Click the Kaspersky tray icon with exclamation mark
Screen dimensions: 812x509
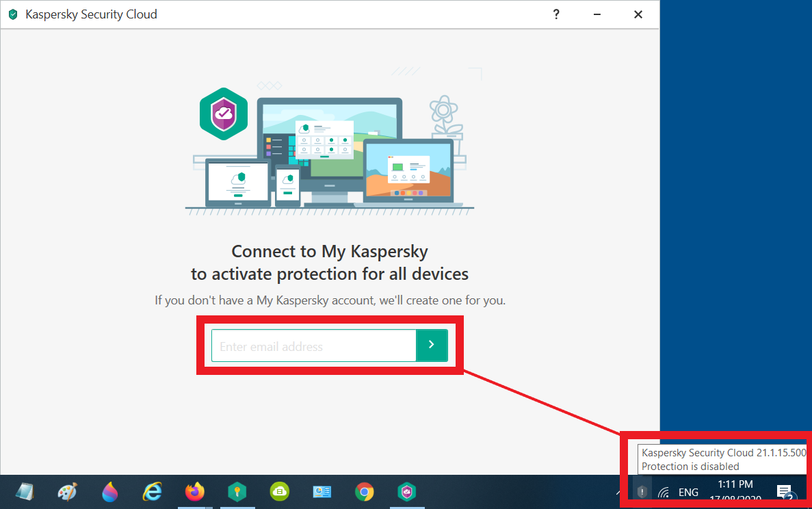tap(642, 492)
